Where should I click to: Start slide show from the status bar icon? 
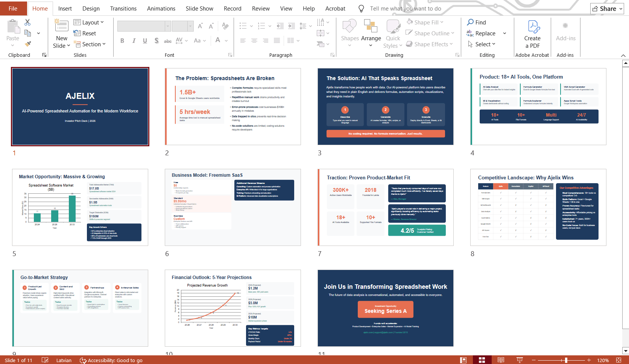tap(520, 360)
